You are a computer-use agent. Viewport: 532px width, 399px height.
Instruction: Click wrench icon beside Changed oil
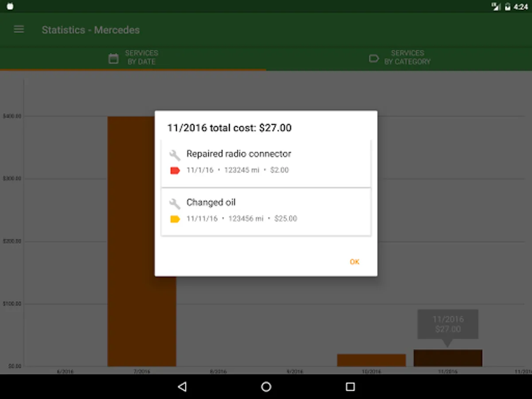tap(175, 203)
